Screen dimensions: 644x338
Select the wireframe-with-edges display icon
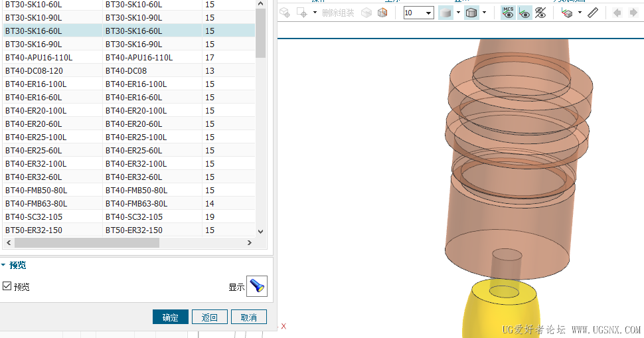471,13
